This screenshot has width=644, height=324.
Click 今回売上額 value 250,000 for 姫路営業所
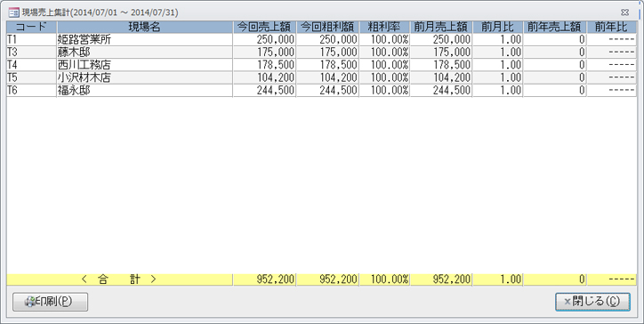264,39
